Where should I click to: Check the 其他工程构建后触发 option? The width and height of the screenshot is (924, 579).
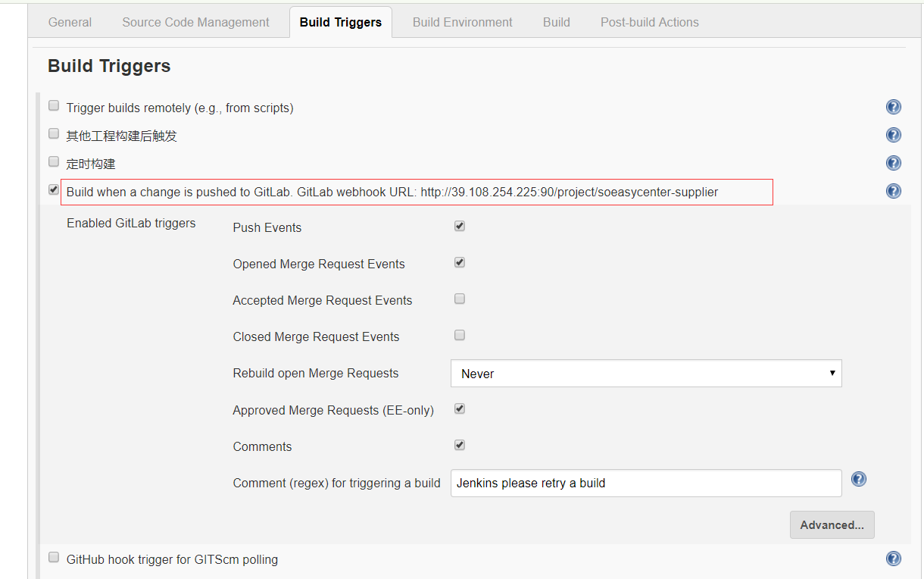(x=54, y=133)
